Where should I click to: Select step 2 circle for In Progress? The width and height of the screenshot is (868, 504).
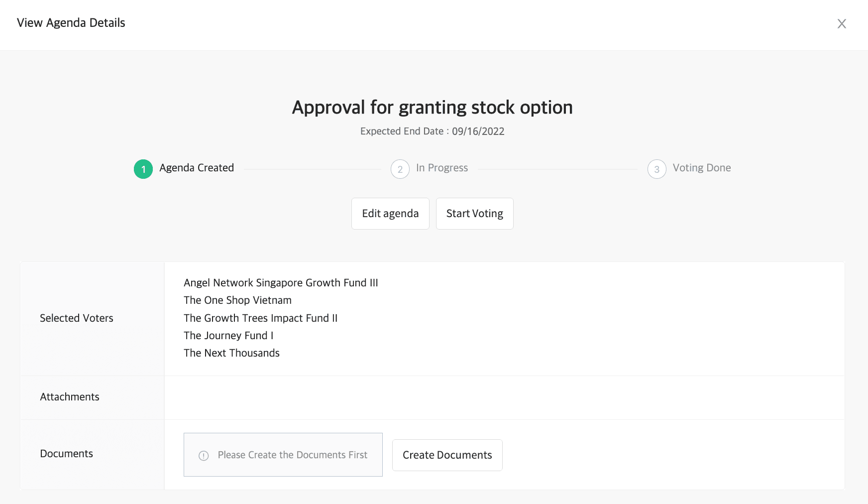[x=400, y=169]
